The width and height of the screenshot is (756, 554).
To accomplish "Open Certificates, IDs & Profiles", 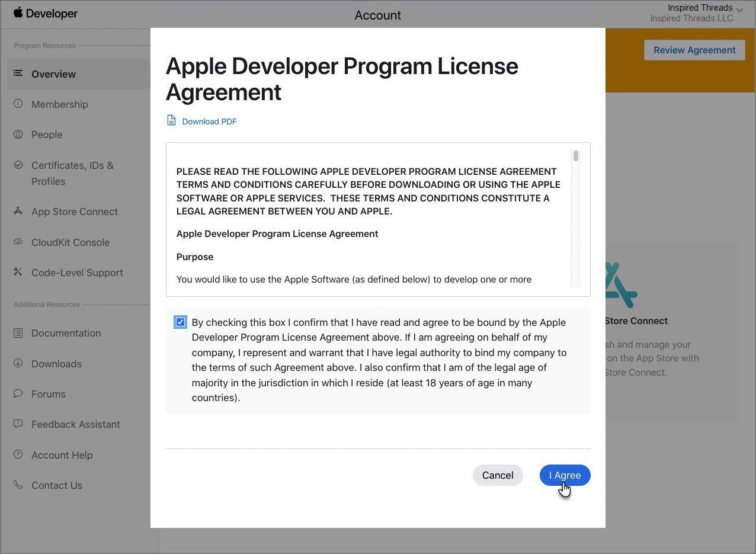I will [72, 173].
